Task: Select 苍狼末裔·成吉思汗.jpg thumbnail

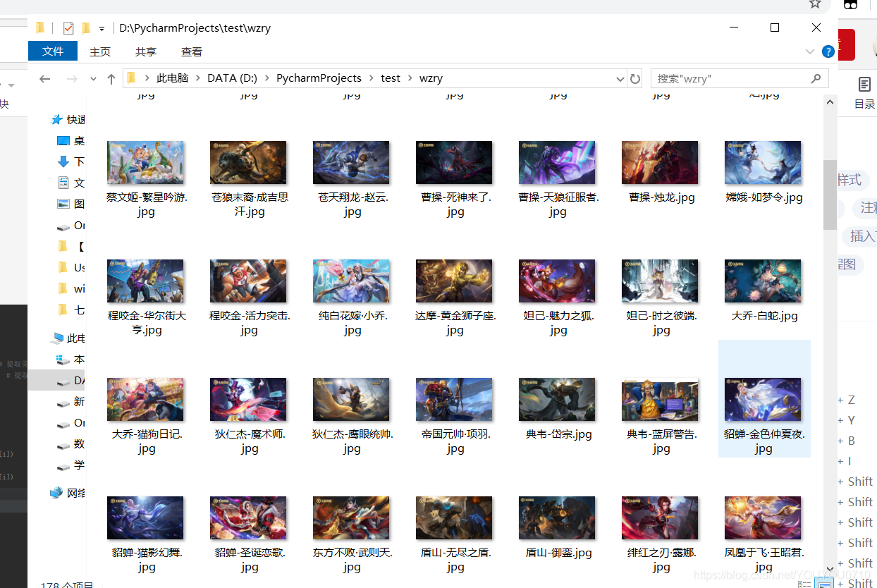Action: (x=248, y=163)
